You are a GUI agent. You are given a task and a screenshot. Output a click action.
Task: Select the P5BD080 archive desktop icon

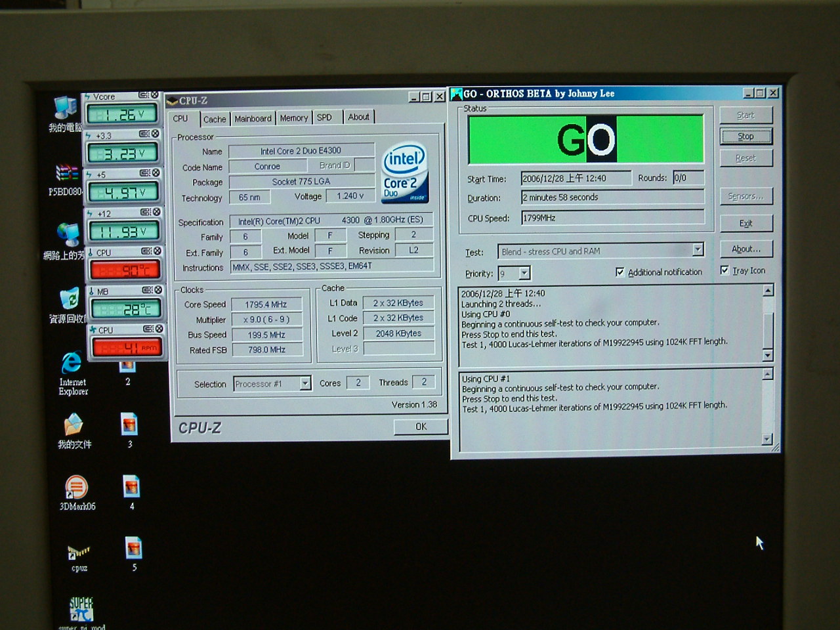[66, 180]
